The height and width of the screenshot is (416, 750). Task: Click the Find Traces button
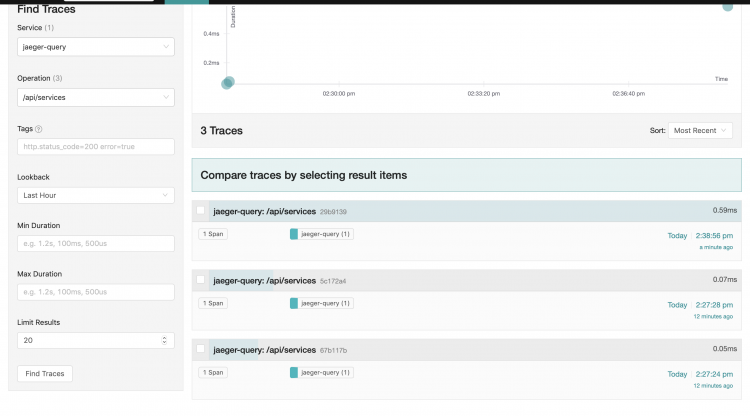(45, 373)
